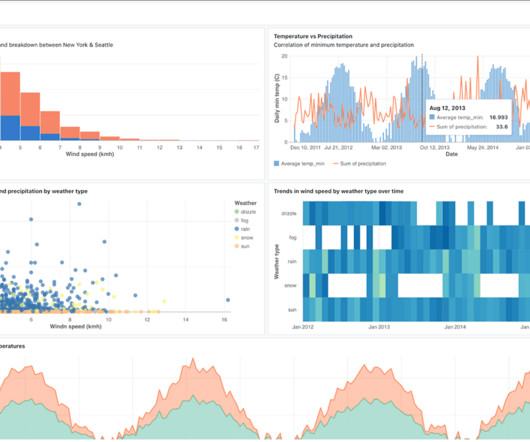Click the Jan 2013 heatmap axis label
The image size is (530, 442).
[379, 327]
